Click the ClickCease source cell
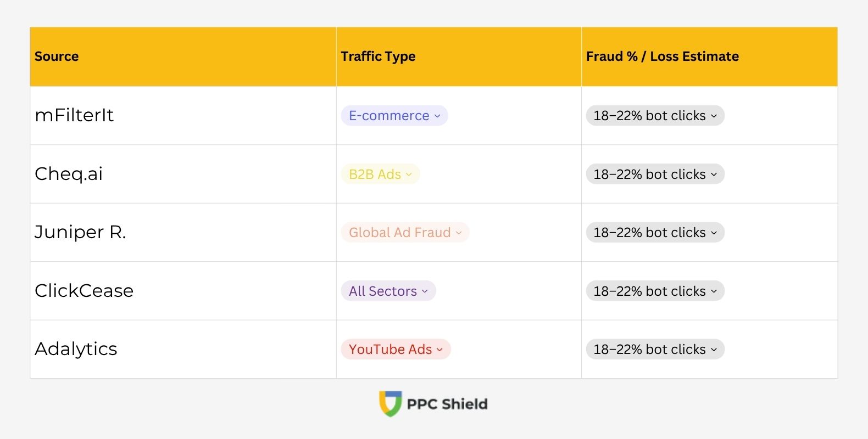 (84, 291)
